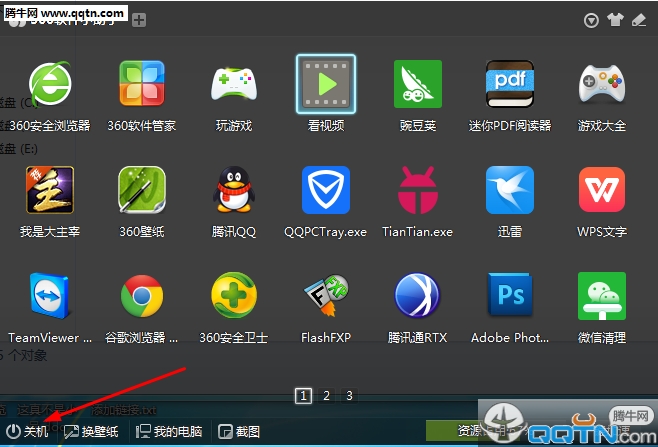Open 360安全浏览器 browser icon
This screenshot has height=447, width=658.
point(50,84)
